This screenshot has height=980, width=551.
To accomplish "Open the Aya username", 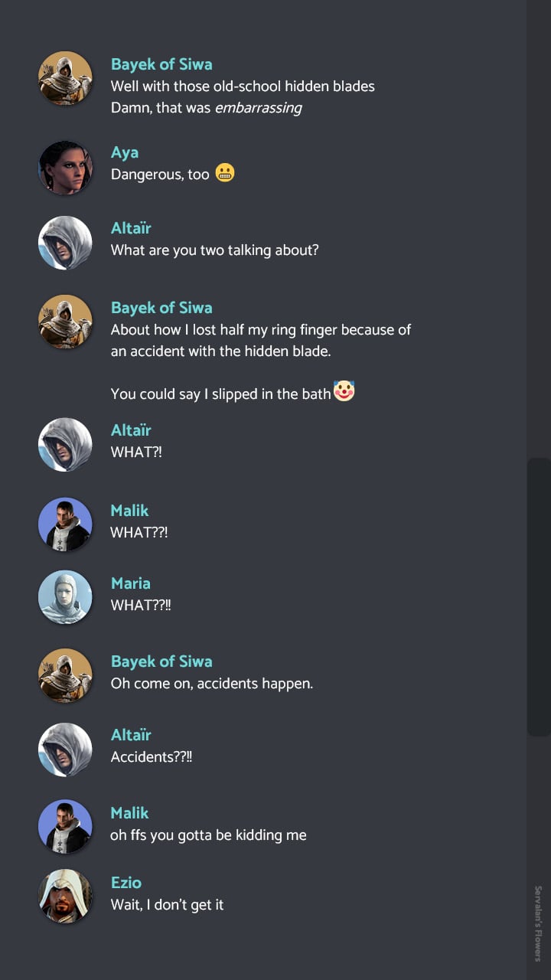I will tap(125, 152).
